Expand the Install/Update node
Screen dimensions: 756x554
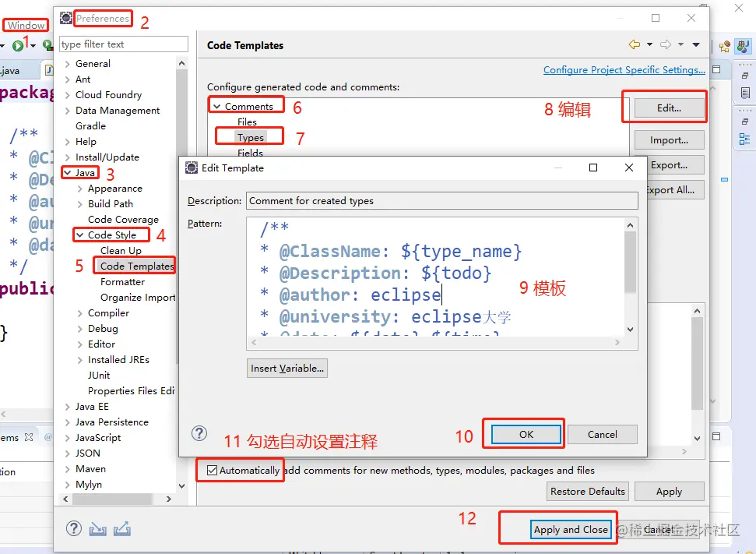pyautogui.click(x=68, y=157)
